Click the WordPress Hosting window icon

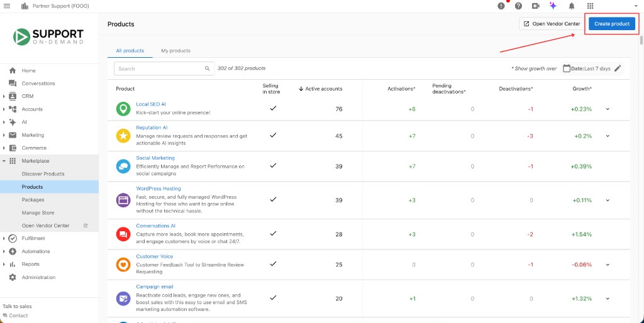[x=123, y=200]
